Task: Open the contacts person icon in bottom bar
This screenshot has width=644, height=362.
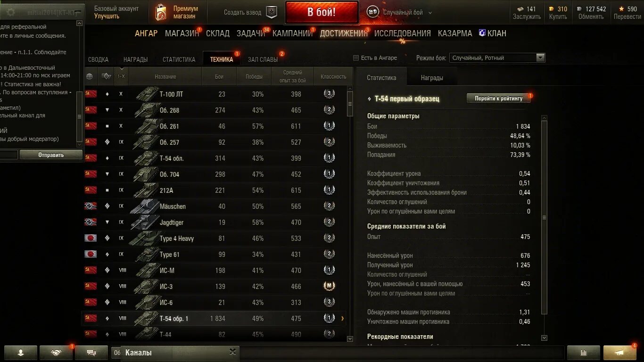Action: 21,352
